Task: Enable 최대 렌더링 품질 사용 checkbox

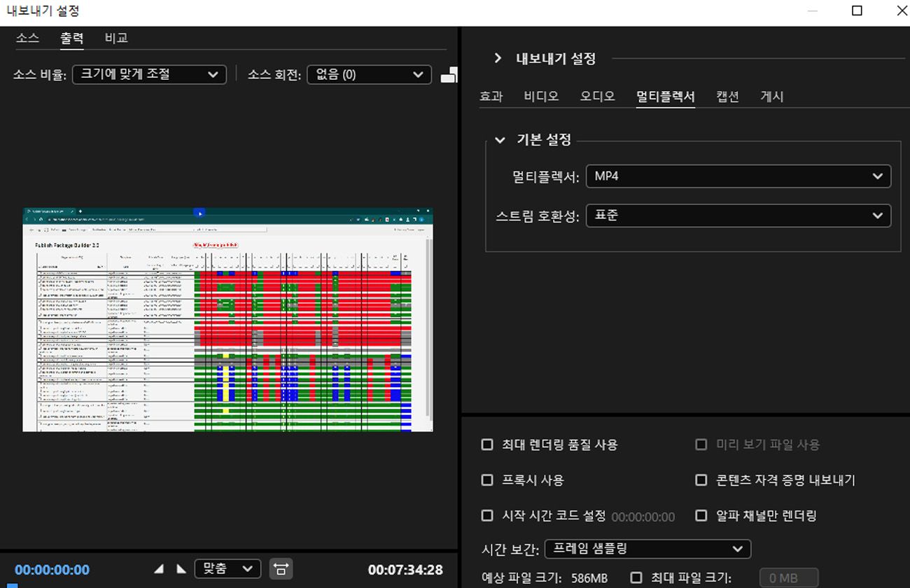Action: click(x=487, y=444)
